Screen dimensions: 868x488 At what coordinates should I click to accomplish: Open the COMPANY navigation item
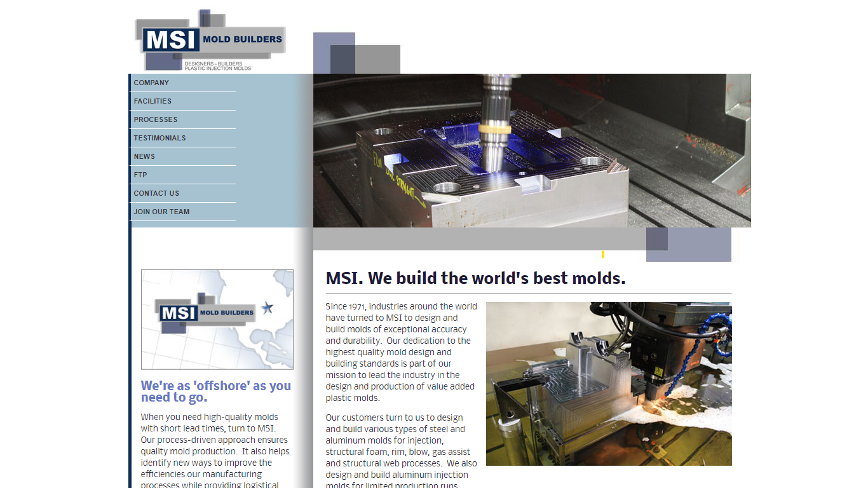tap(151, 83)
